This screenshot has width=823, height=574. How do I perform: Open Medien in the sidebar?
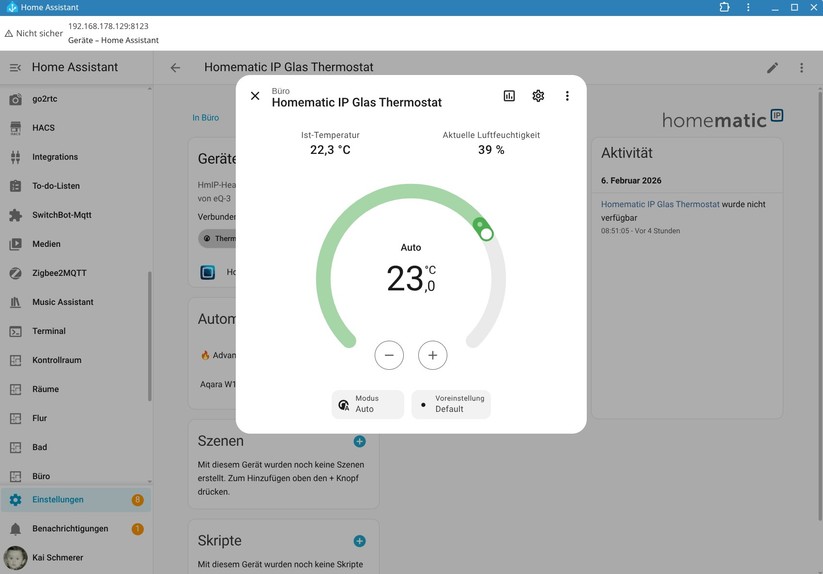[x=76, y=244]
